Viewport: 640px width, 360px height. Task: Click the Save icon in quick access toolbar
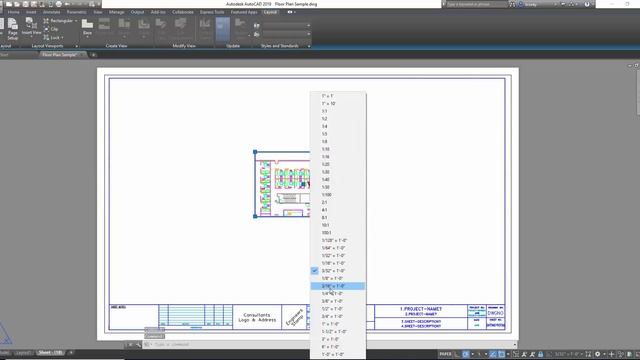[25, 4]
